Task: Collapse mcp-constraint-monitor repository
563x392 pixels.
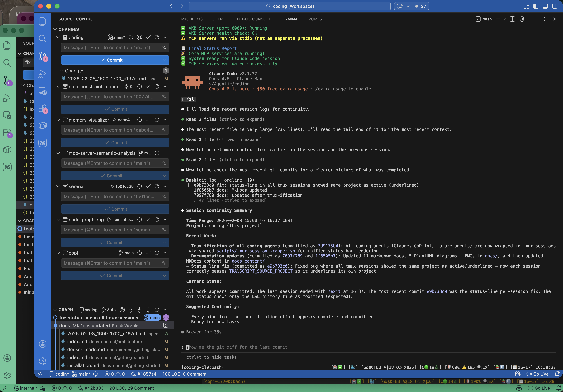Action: tap(58, 86)
